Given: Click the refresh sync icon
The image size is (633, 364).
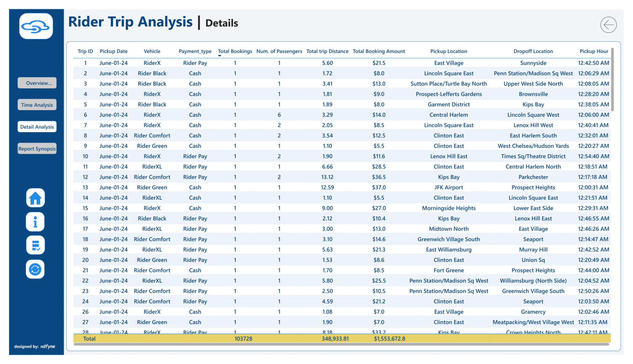Looking at the screenshot, I should pyautogui.click(x=35, y=269).
